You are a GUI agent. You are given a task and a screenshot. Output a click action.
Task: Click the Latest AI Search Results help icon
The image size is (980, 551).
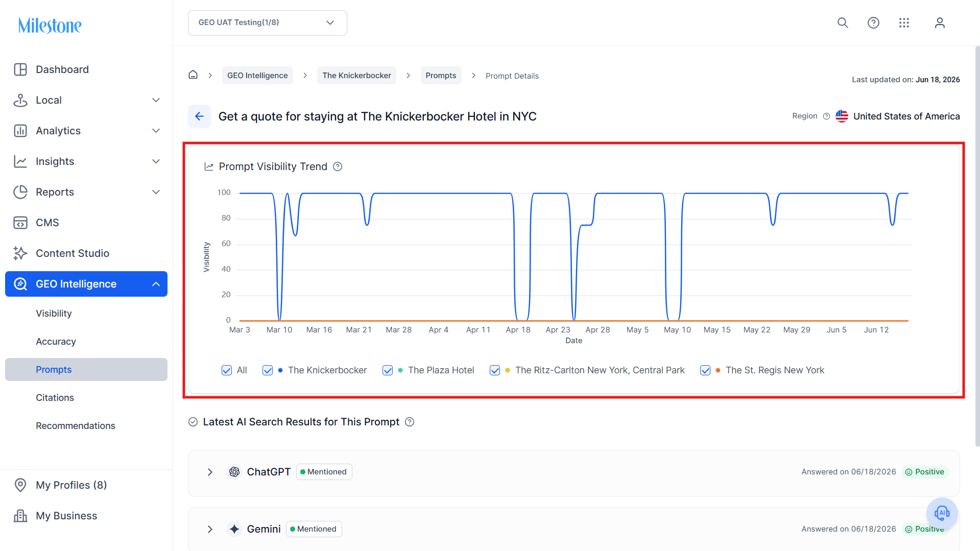[410, 422]
